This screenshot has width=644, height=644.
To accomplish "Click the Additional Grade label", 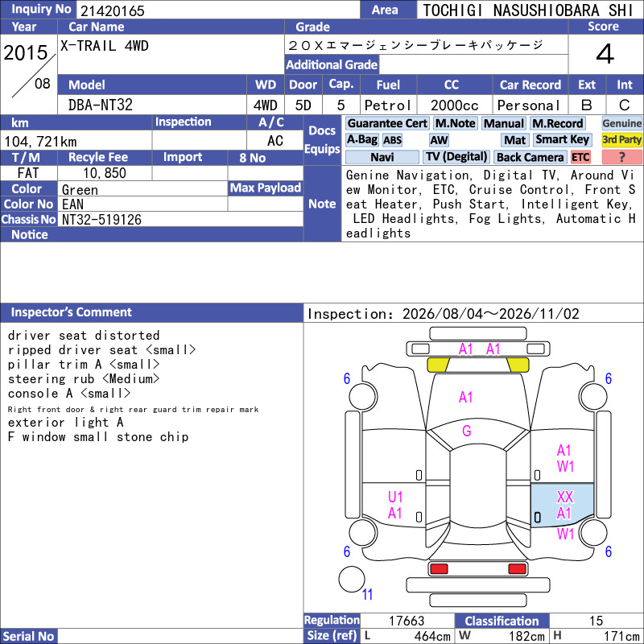I will pos(332,64).
